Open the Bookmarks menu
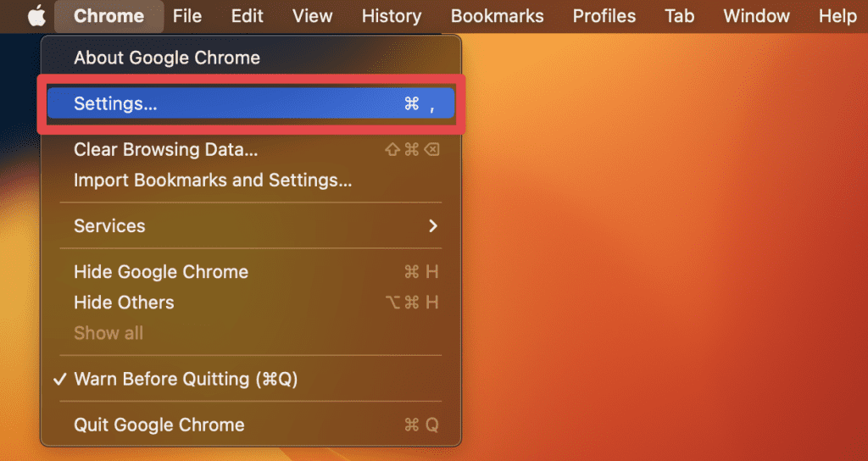 [x=497, y=16]
